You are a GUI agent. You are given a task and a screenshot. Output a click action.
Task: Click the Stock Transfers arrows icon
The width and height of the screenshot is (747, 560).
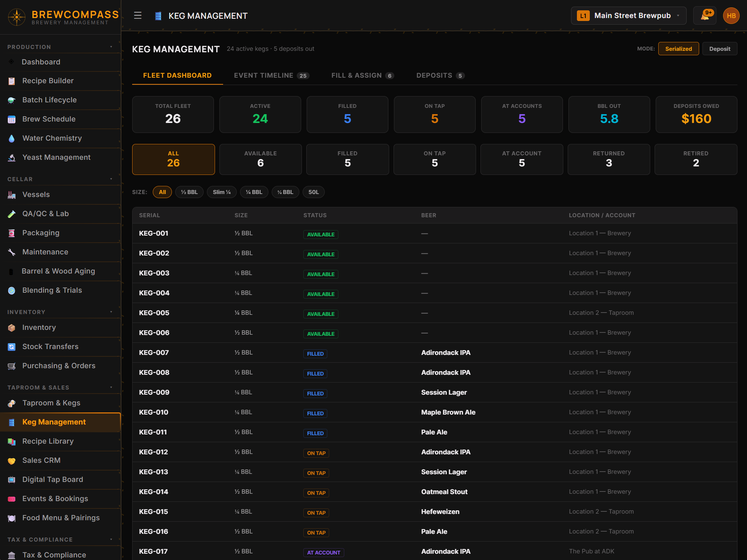click(x=11, y=347)
